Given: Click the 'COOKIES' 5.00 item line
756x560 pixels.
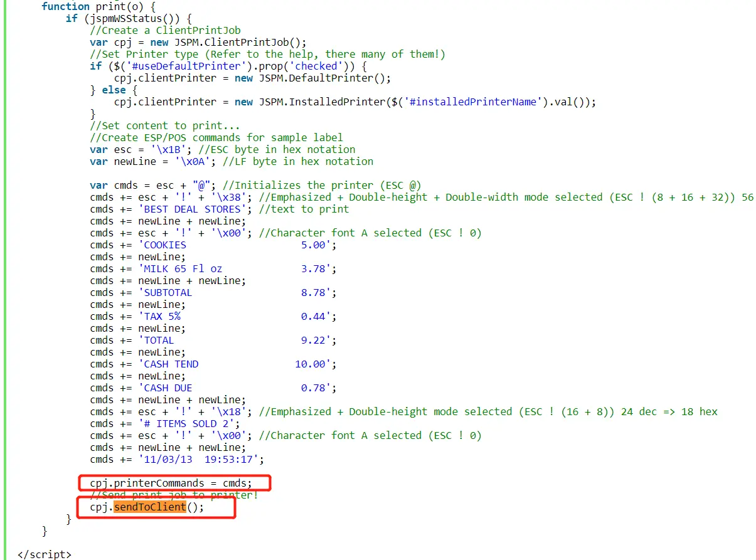Looking at the screenshot, I should 213,245.
